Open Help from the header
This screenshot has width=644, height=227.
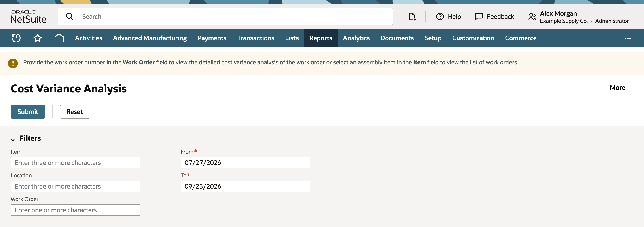(449, 17)
